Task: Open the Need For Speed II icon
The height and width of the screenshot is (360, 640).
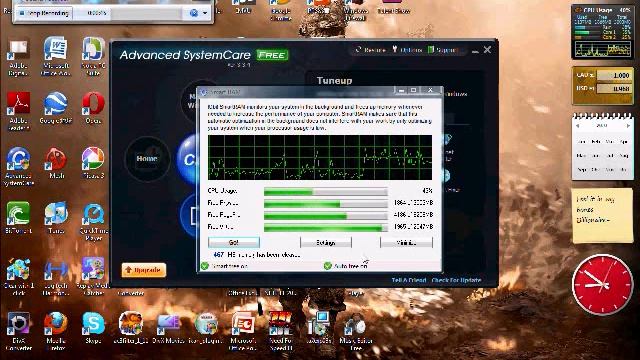Action: pos(281,331)
